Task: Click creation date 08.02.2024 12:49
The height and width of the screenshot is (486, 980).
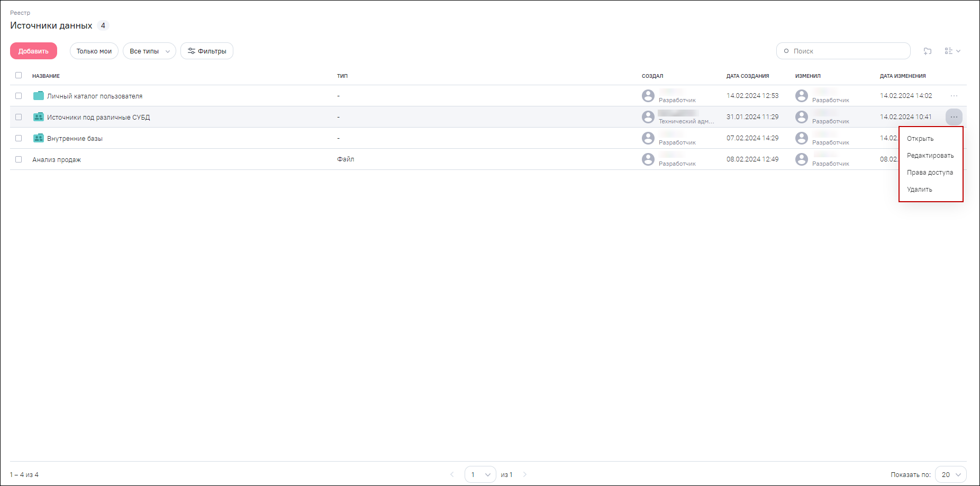Action: [x=752, y=159]
